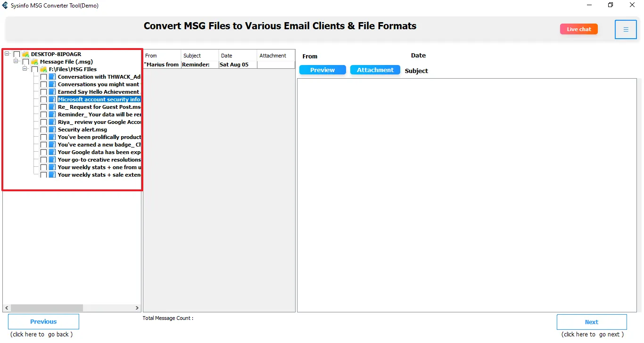
Task: Click the F:\Files\MSG FIles folder icon
Action: [43, 69]
